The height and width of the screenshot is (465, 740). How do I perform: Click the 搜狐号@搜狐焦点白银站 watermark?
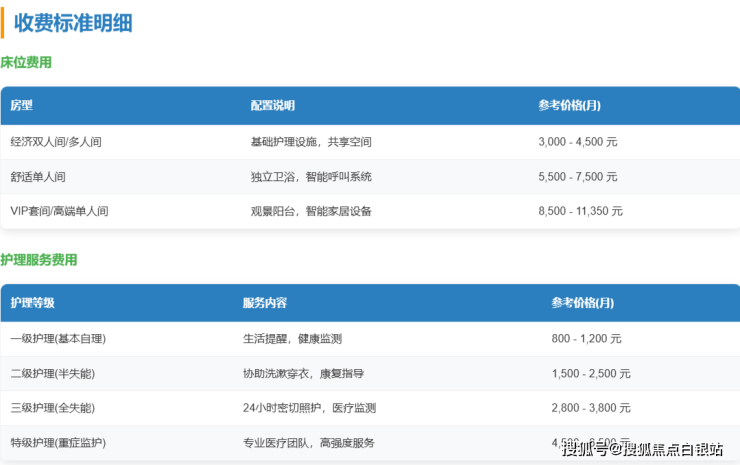642,448
